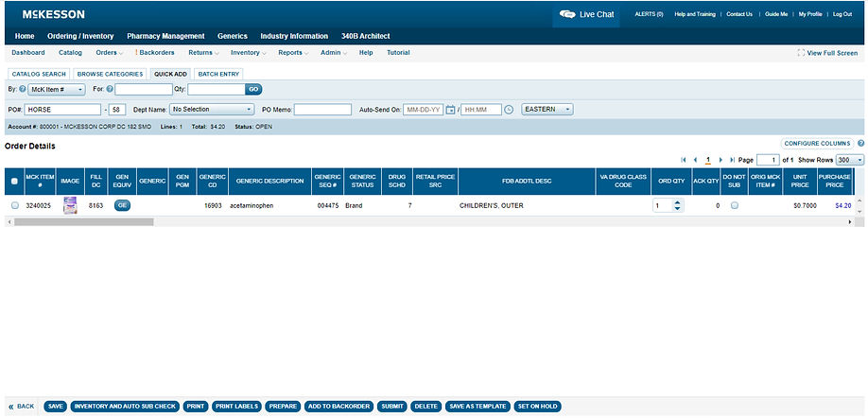This screenshot has width=868, height=418.
Task: Expand the Inventory menu
Action: point(248,53)
